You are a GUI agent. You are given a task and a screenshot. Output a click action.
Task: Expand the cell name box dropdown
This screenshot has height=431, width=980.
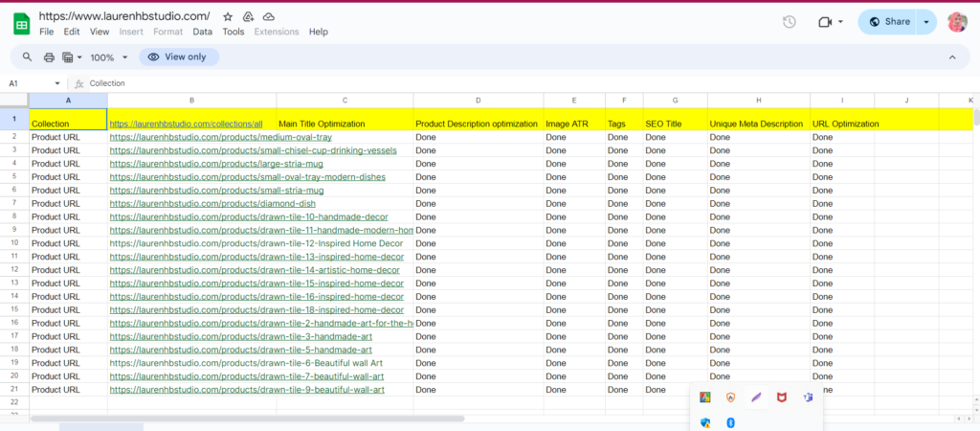tap(57, 83)
